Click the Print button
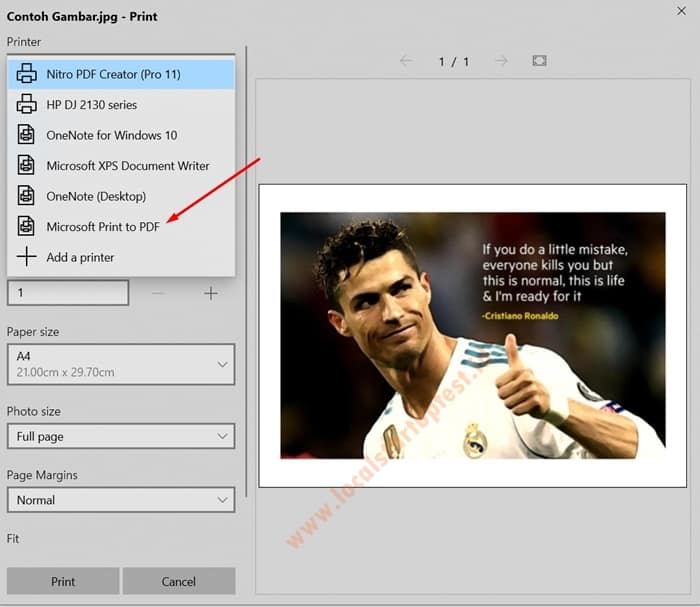Viewport: 700px width, 607px height. click(63, 581)
